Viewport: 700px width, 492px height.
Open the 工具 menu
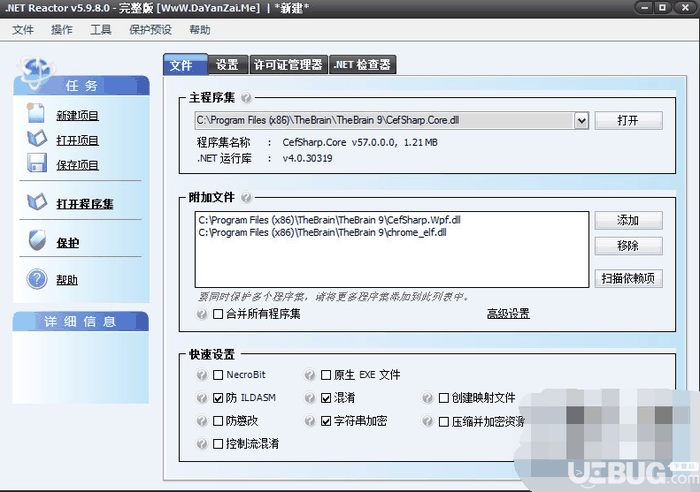(100, 30)
